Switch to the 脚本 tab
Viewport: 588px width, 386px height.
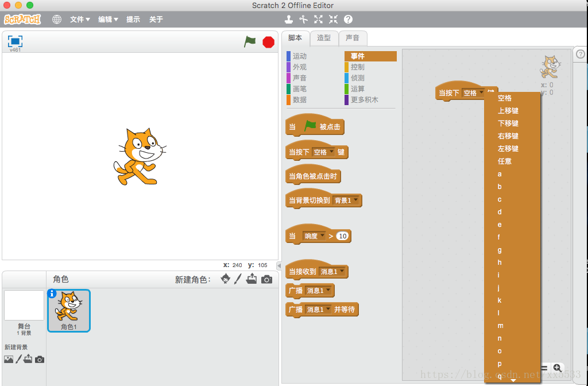click(295, 38)
